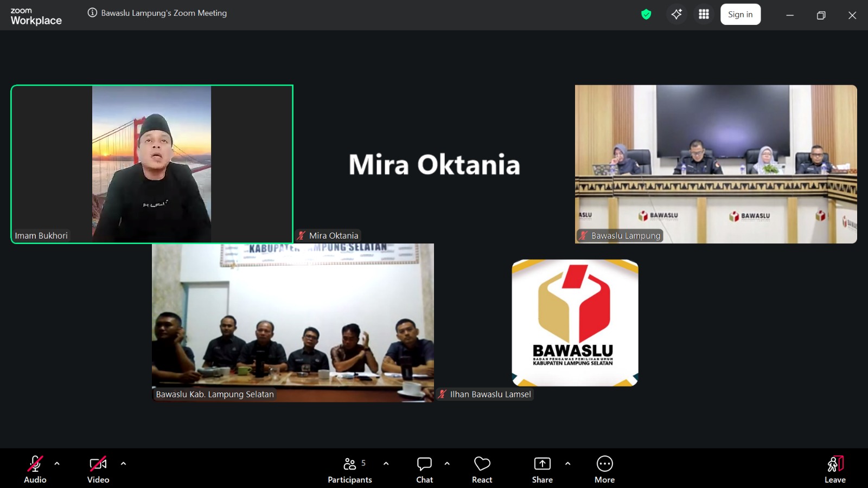Open the Zoom apps grid icon
The width and height of the screenshot is (868, 488).
[x=704, y=15]
